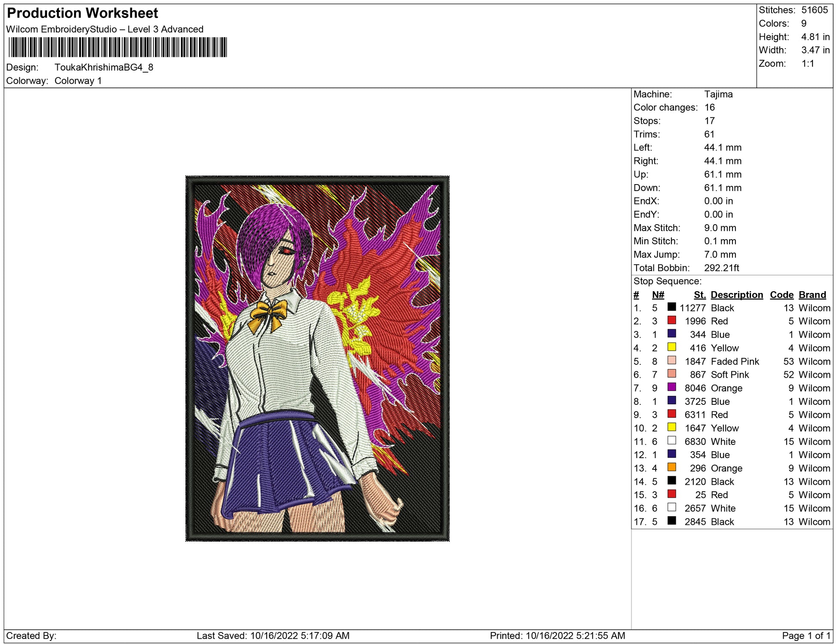
Task: Click the Brand column header
Action: coord(812,295)
